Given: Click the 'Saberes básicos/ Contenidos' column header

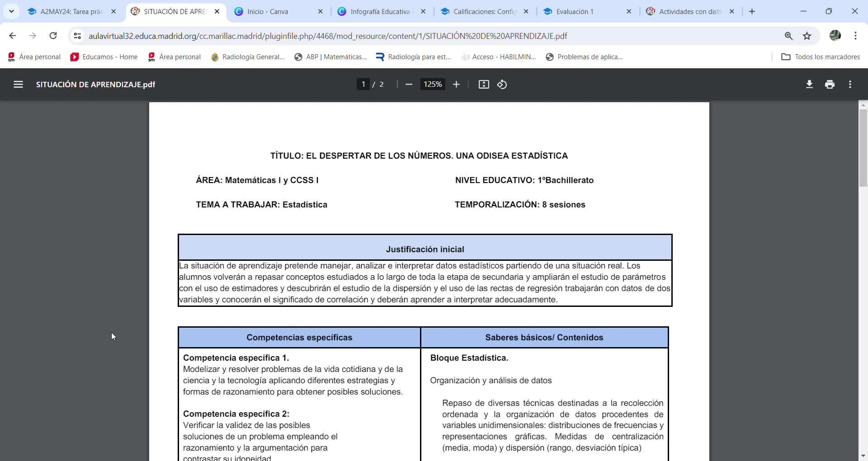Looking at the screenshot, I should (x=544, y=338).
